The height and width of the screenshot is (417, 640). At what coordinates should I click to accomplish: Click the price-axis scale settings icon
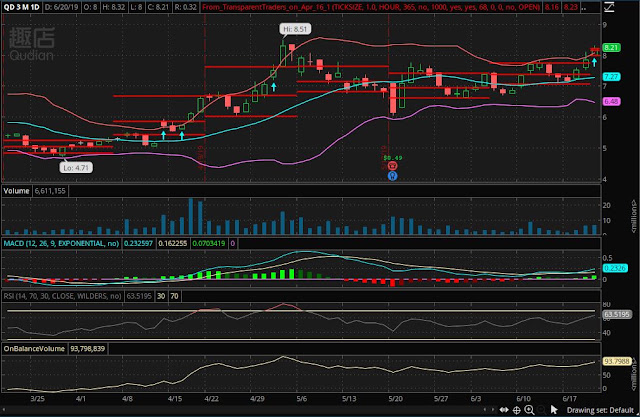[609, 7]
